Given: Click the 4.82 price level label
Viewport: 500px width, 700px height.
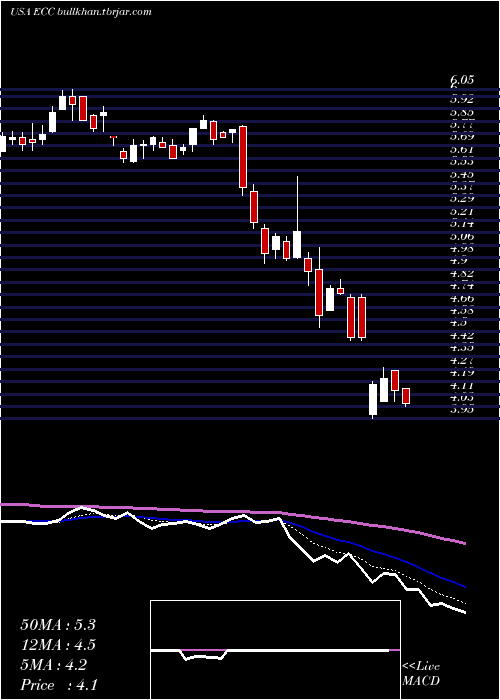Looking at the screenshot, I should click(x=462, y=273).
